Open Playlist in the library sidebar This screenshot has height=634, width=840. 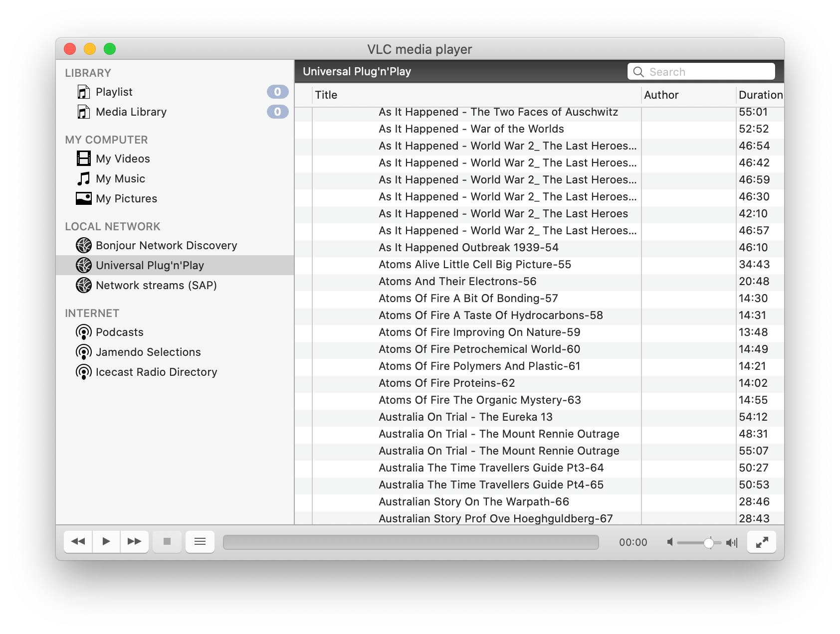pos(175,92)
